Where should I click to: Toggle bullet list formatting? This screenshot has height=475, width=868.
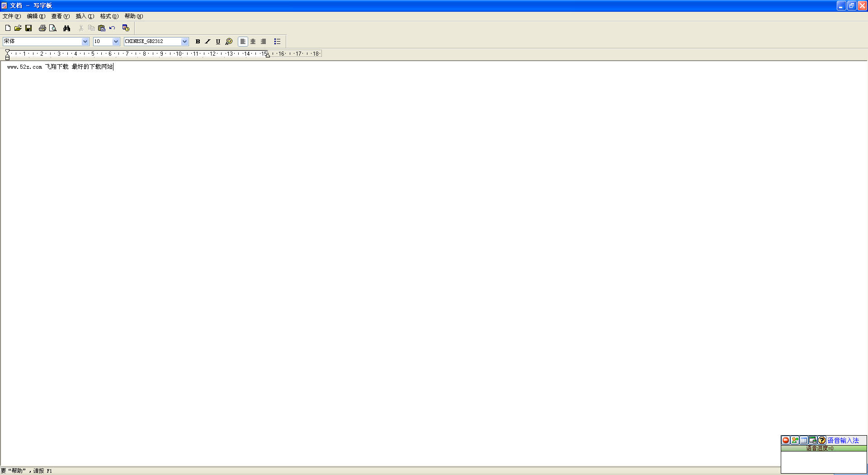click(278, 41)
